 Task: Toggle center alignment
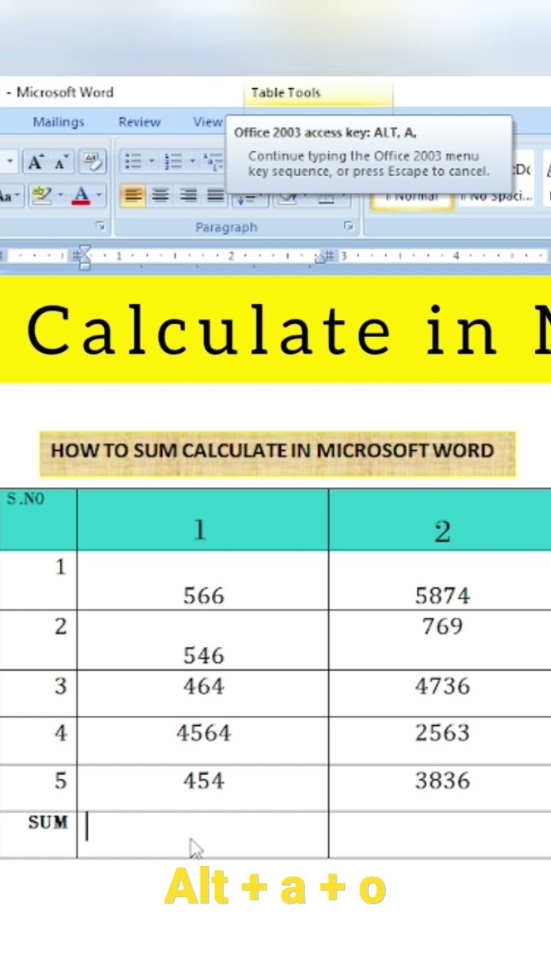pyautogui.click(x=160, y=196)
